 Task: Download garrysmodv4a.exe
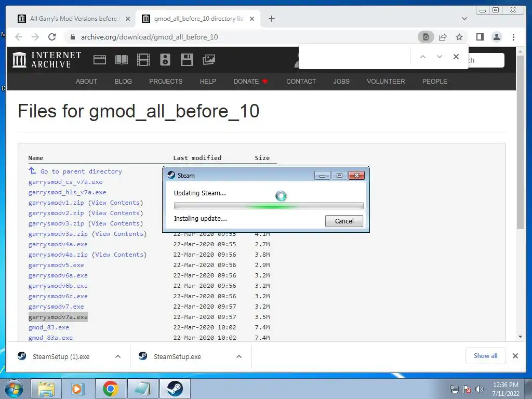(58, 244)
